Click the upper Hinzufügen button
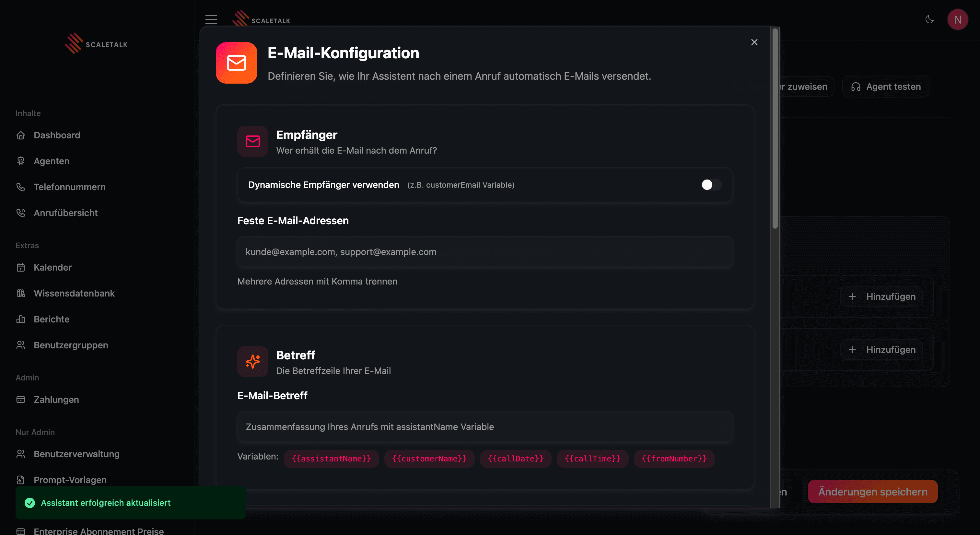 (x=881, y=297)
